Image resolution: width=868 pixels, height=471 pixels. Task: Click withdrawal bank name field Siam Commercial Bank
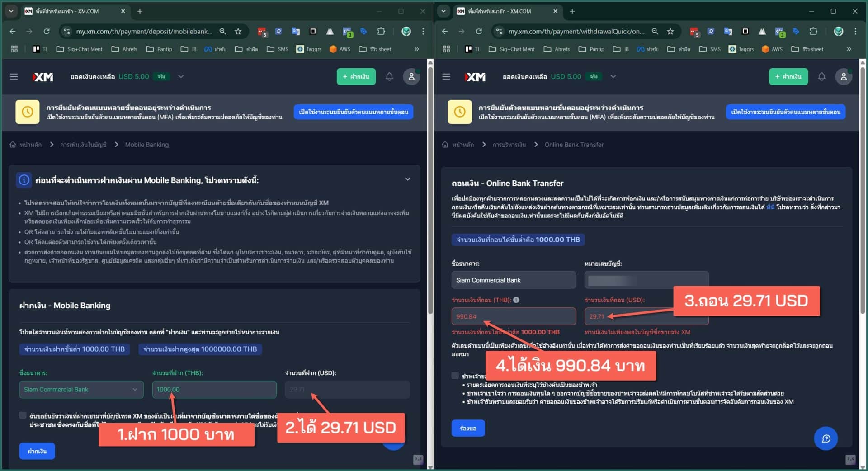pyautogui.click(x=514, y=280)
